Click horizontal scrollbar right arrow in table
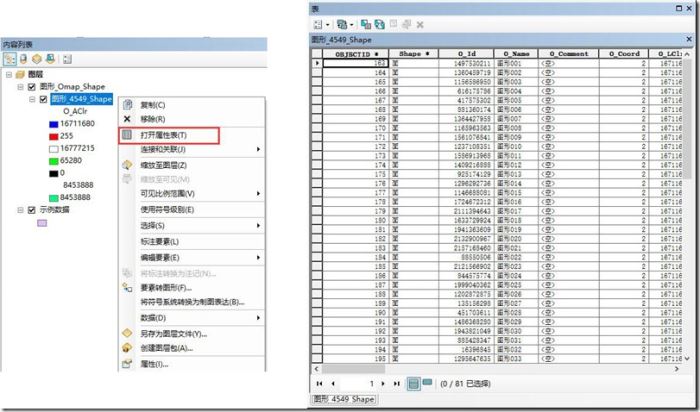Viewport: 700px width, 412px height. pos(677,369)
